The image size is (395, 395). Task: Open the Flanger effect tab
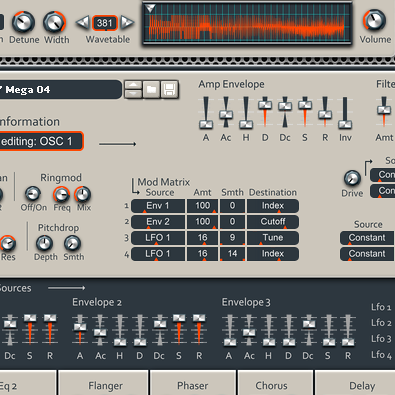pyautogui.click(x=103, y=383)
